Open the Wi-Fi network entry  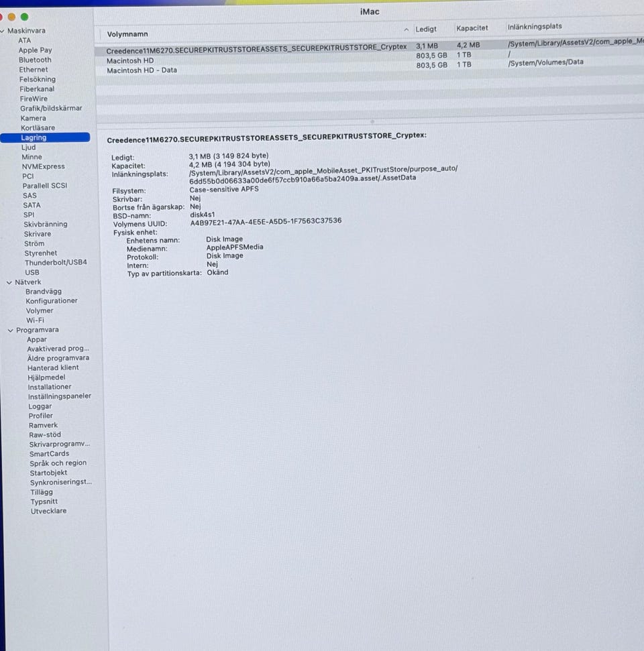(x=35, y=320)
